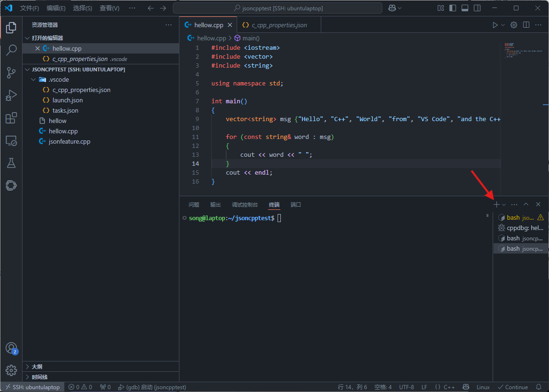Open the Source Control view

tap(11, 72)
